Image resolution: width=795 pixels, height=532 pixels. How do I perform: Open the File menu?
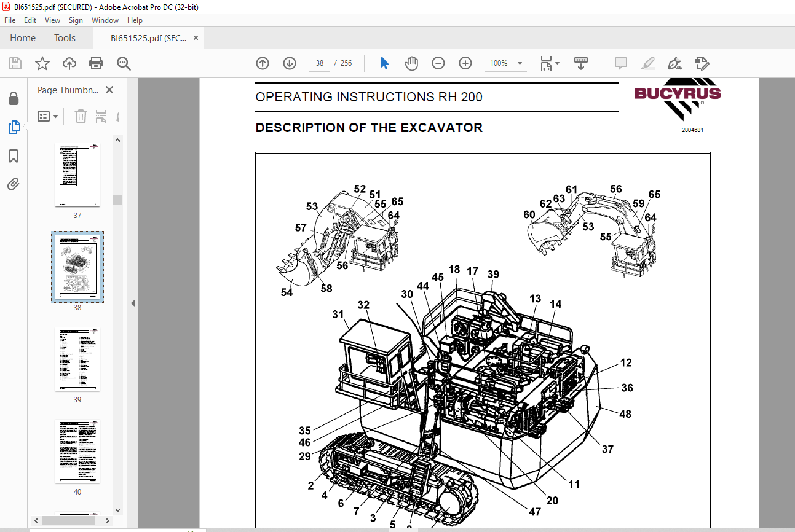tap(10, 20)
